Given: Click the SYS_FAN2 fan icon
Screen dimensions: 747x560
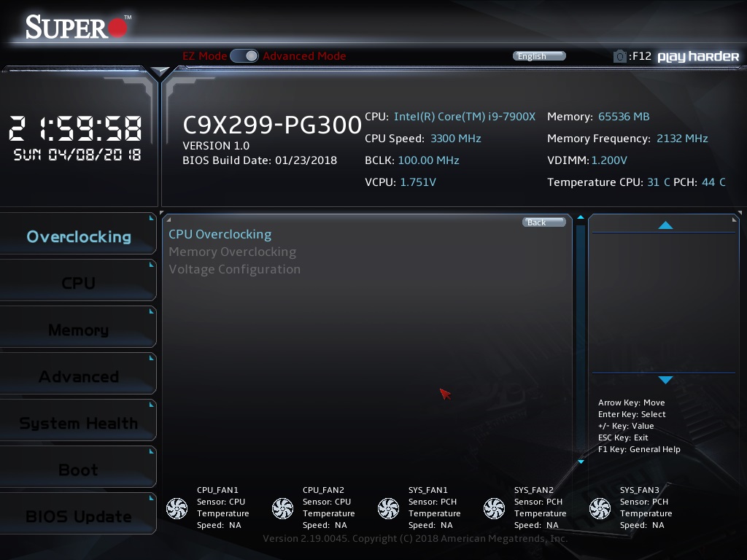Looking at the screenshot, I should [x=494, y=508].
